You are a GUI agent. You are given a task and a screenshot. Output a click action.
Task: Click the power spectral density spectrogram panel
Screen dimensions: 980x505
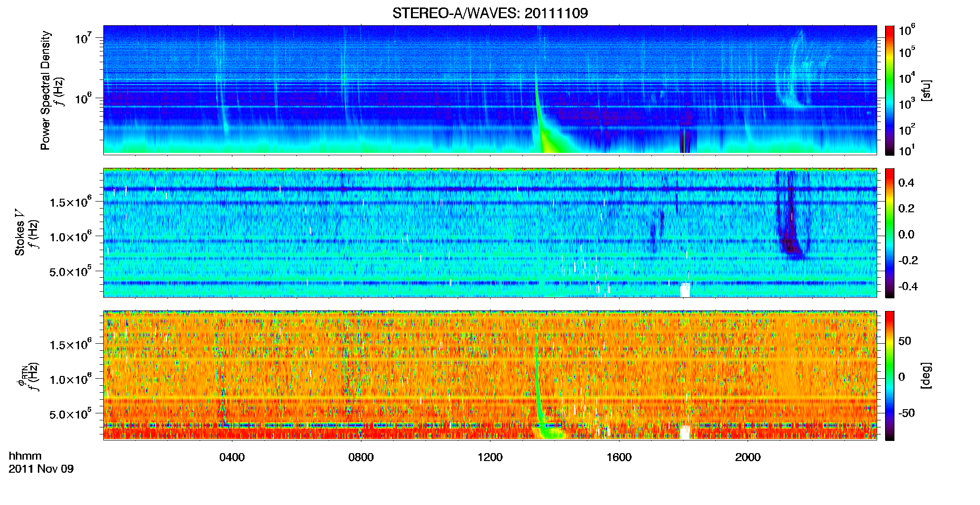[490, 90]
